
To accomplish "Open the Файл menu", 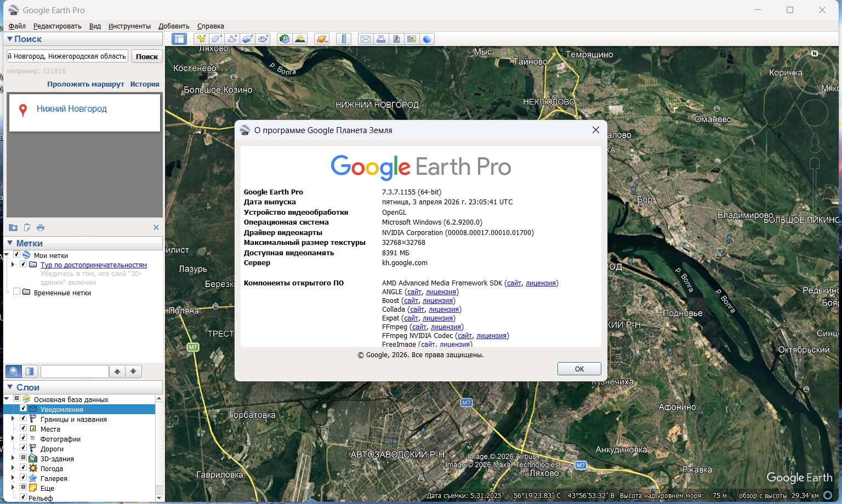I will click(x=18, y=26).
